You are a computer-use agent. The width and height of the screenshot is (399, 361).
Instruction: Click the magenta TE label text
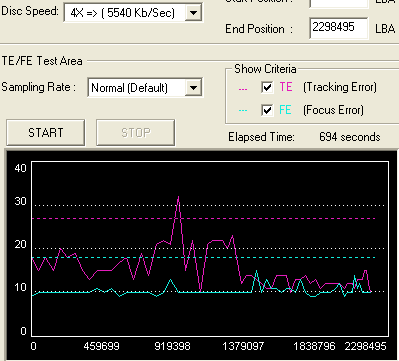(286, 87)
